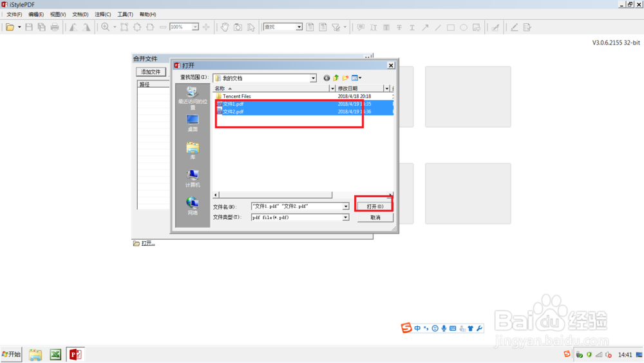Expand the zoom tool dropdown arrow

(x=115, y=28)
